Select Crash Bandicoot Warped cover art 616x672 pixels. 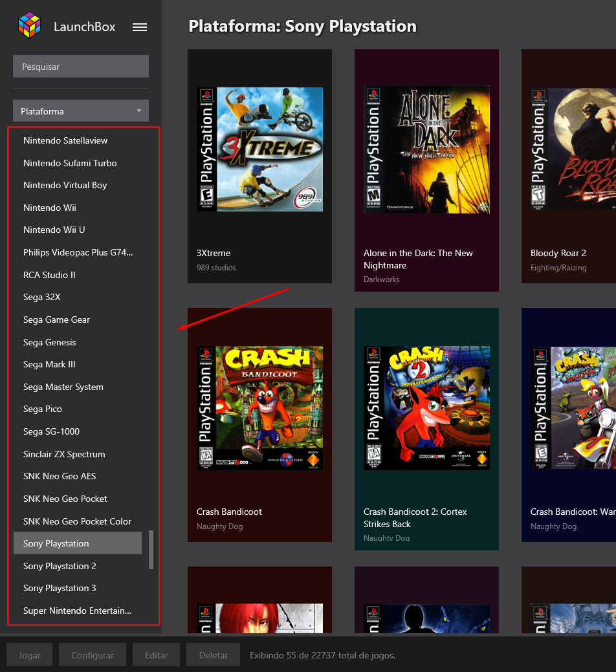point(573,408)
